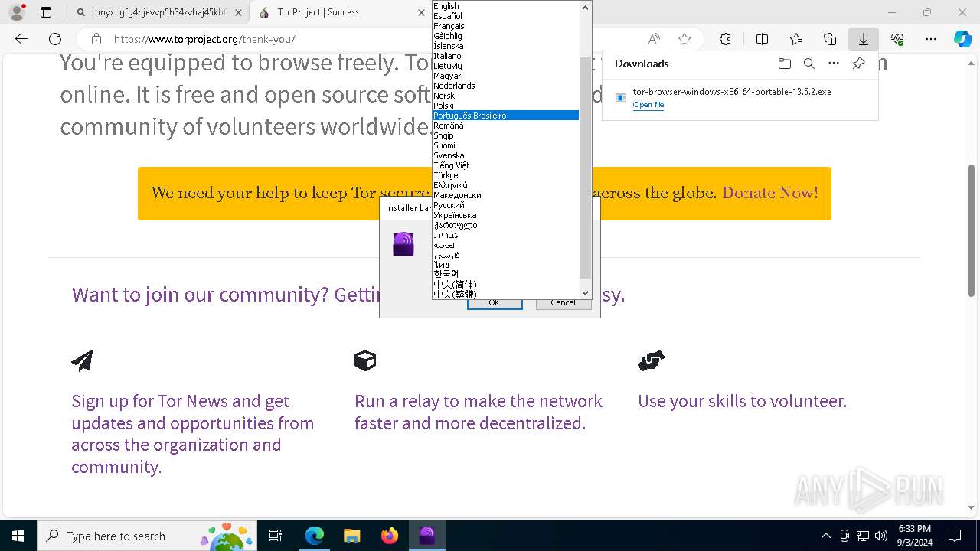980x551 pixels.
Task: Choose Italiano in the language dropdown
Action: click(x=505, y=56)
